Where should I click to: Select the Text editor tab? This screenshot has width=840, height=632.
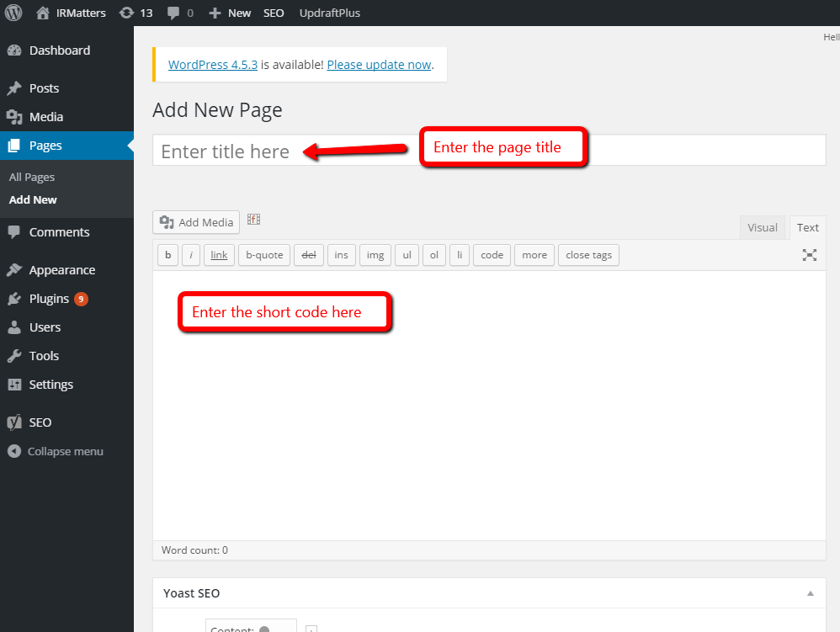[808, 227]
